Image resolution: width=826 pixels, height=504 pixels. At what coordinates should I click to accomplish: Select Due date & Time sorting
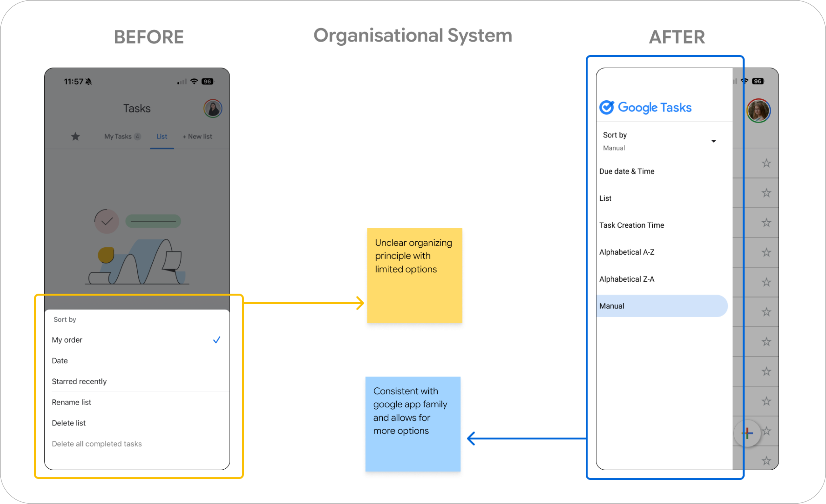click(662, 171)
